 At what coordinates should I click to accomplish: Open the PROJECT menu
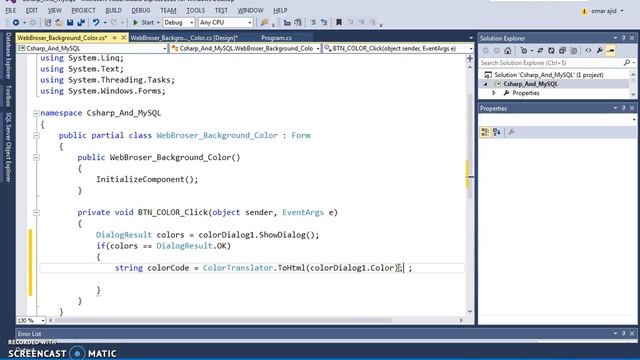[x=83, y=10]
